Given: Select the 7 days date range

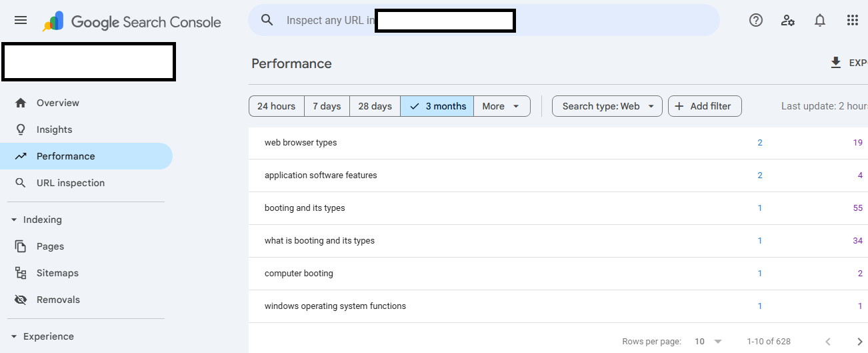Looking at the screenshot, I should pos(327,106).
